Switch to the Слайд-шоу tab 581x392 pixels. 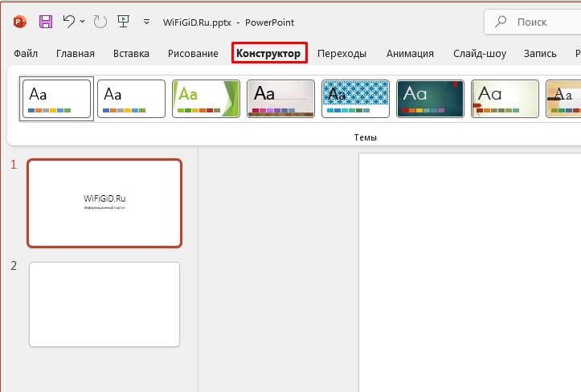pos(480,53)
